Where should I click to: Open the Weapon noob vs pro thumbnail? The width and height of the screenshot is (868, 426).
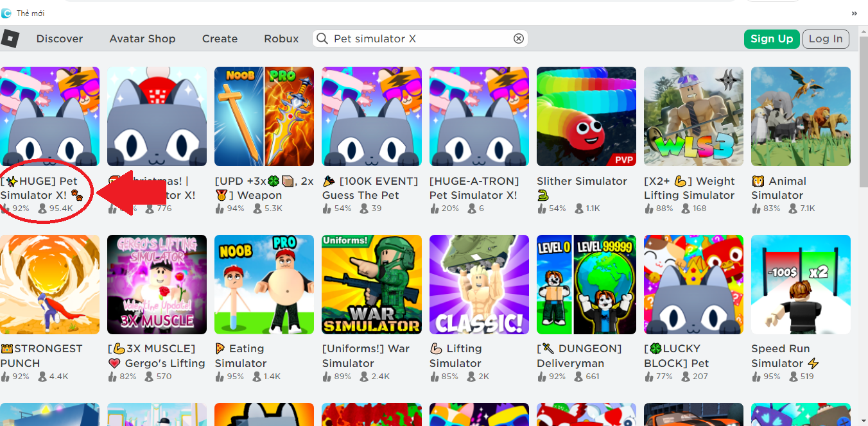[x=265, y=117]
